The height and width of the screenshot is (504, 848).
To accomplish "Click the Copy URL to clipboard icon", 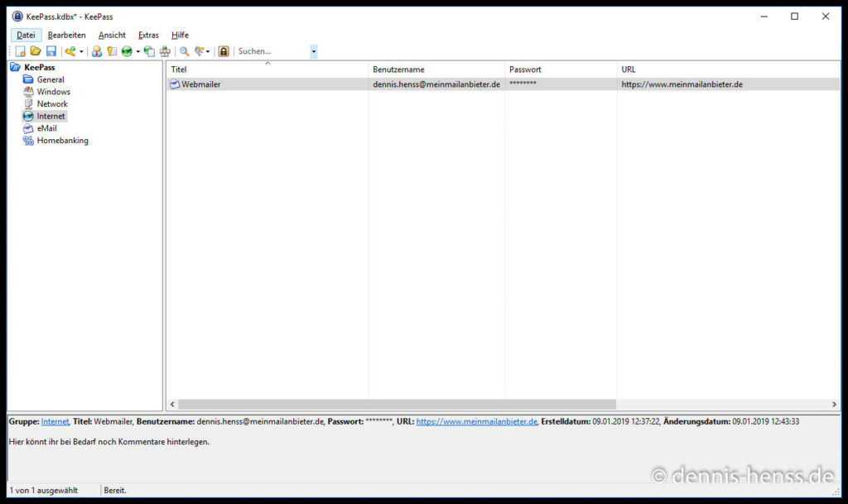I will pos(149,51).
